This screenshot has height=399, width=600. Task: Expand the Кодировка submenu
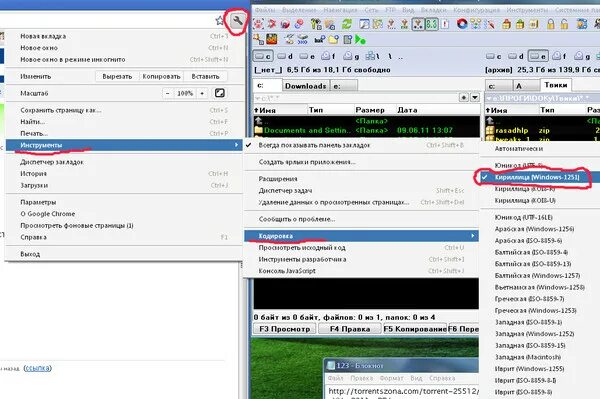point(361,236)
